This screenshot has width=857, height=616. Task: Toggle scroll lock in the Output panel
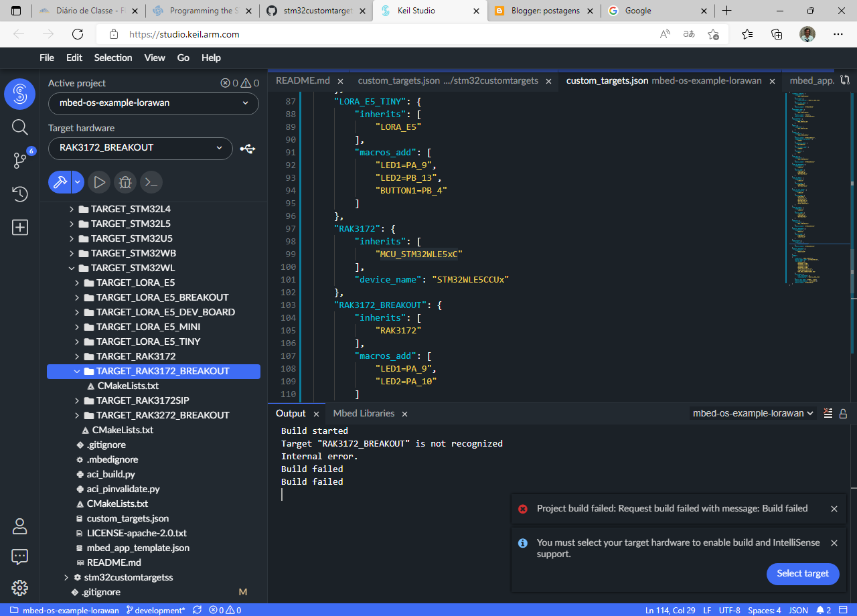point(843,413)
